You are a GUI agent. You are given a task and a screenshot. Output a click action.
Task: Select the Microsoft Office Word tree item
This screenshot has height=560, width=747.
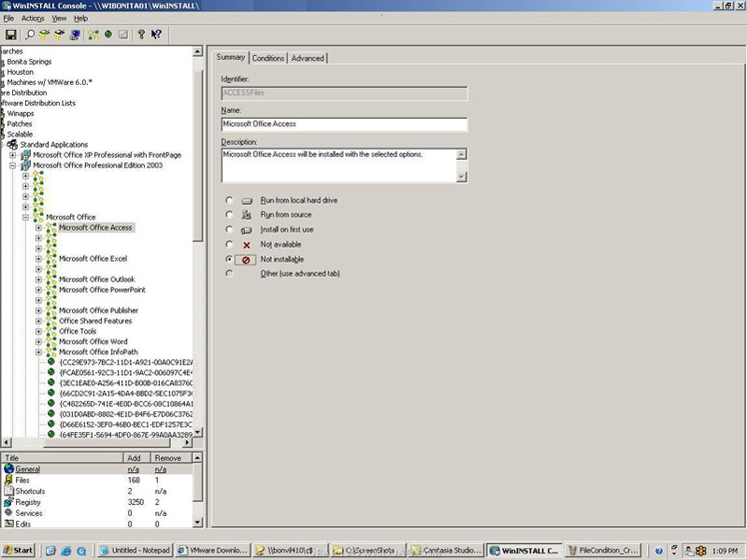pyautogui.click(x=93, y=341)
